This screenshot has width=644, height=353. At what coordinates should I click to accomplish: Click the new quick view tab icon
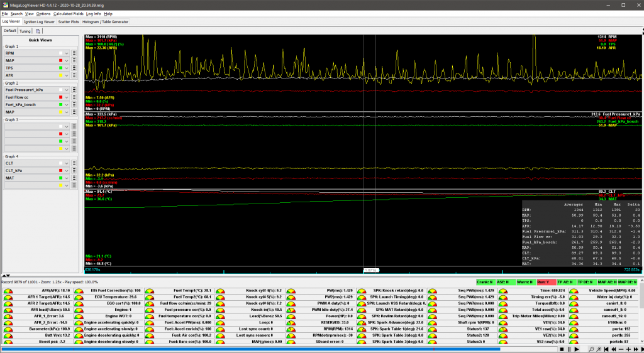click(38, 31)
